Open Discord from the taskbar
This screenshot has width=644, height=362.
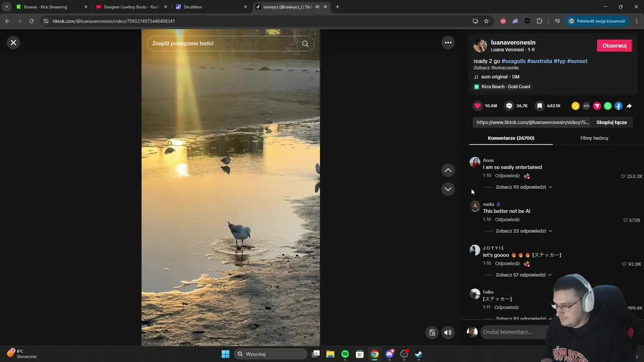point(389,354)
